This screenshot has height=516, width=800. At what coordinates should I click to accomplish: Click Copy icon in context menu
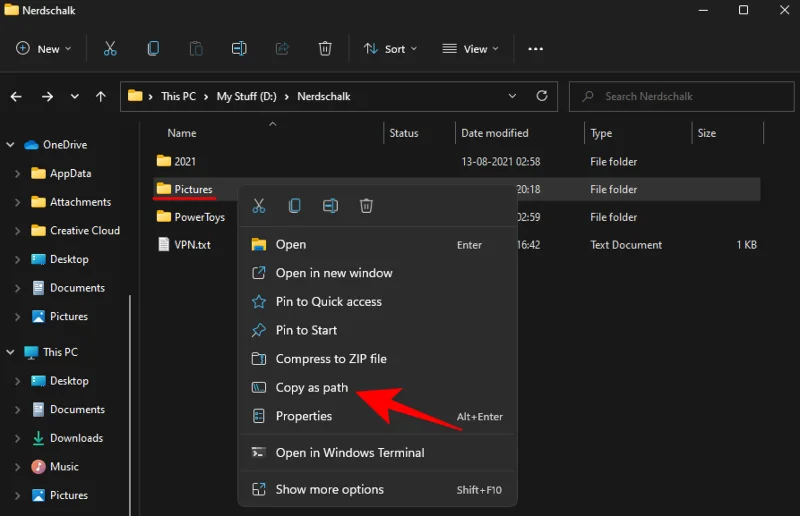(x=294, y=206)
